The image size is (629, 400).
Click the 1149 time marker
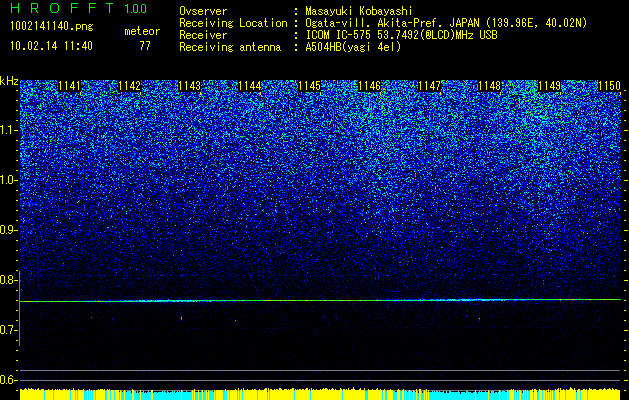click(x=550, y=86)
